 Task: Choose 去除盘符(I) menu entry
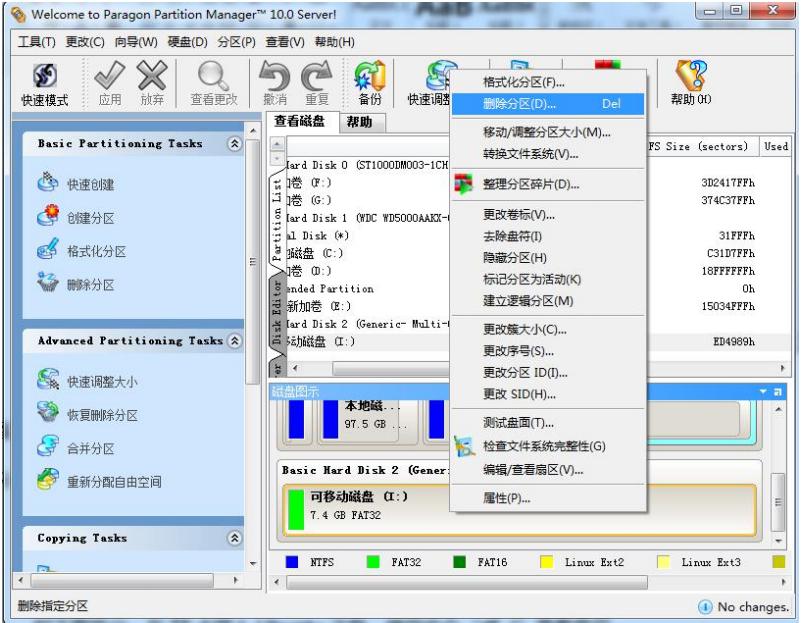click(x=548, y=236)
